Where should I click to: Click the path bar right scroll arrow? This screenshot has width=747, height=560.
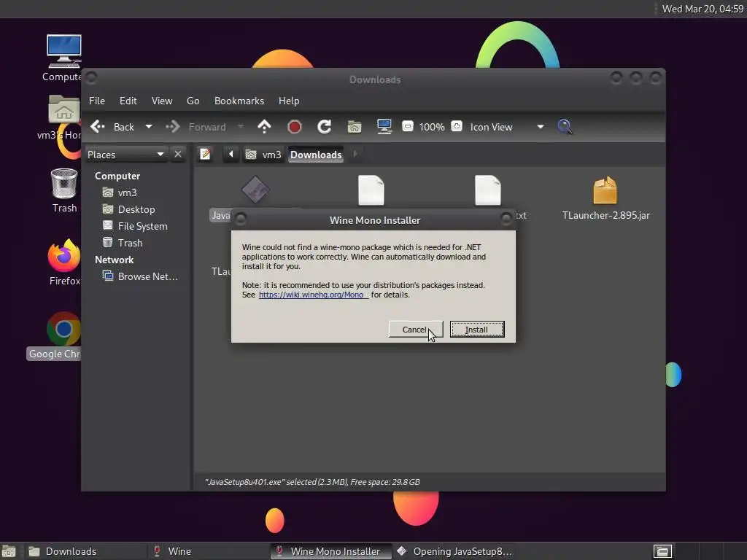click(x=355, y=155)
